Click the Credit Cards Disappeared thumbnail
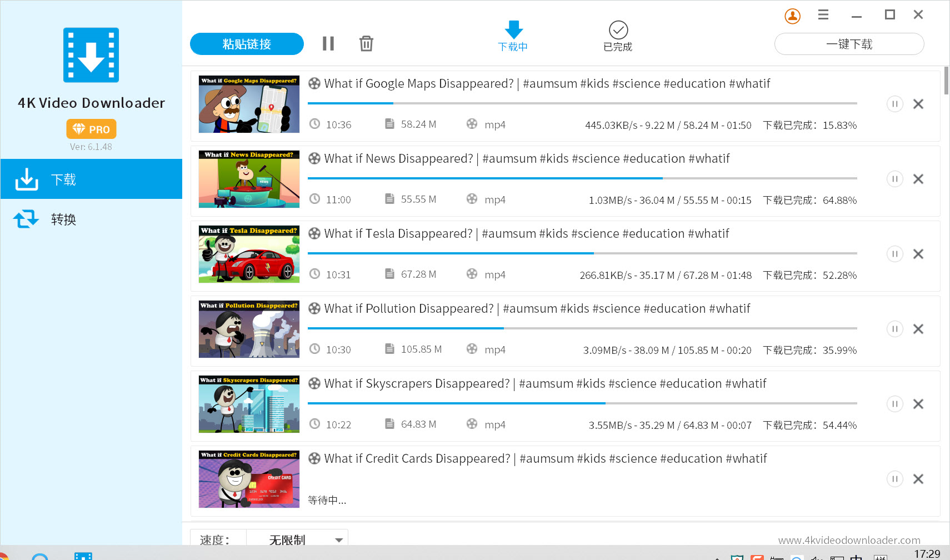This screenshot has height=560, width=950. point(249,479)
